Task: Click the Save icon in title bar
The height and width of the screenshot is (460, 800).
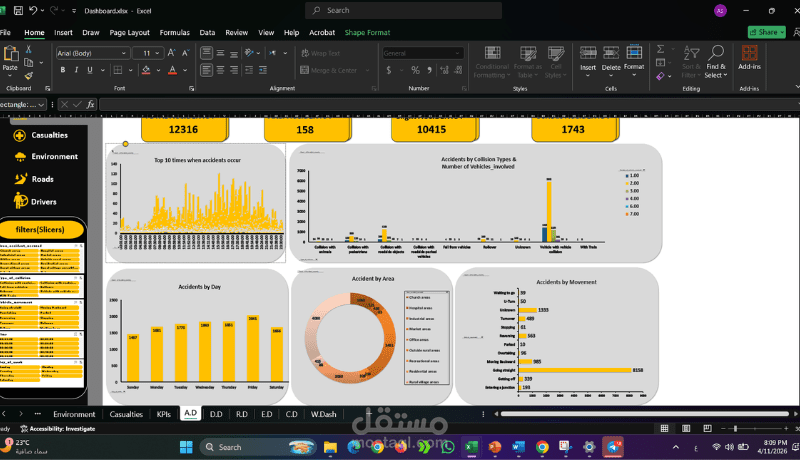Action: click(x=18, y=10)
